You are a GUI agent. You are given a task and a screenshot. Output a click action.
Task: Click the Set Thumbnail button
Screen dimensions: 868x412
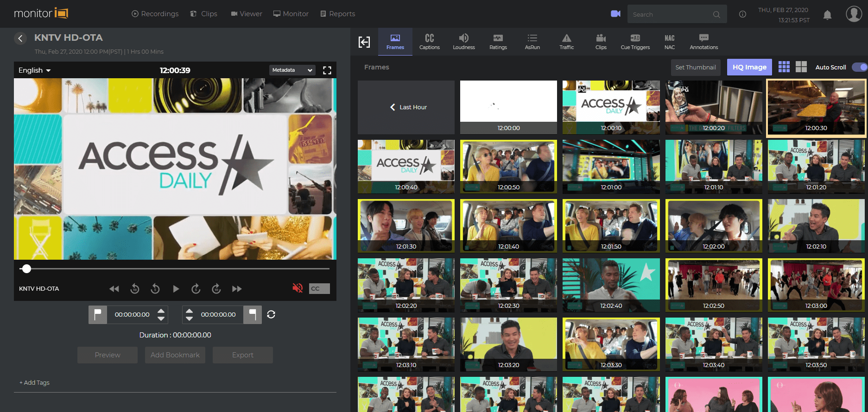696,67
